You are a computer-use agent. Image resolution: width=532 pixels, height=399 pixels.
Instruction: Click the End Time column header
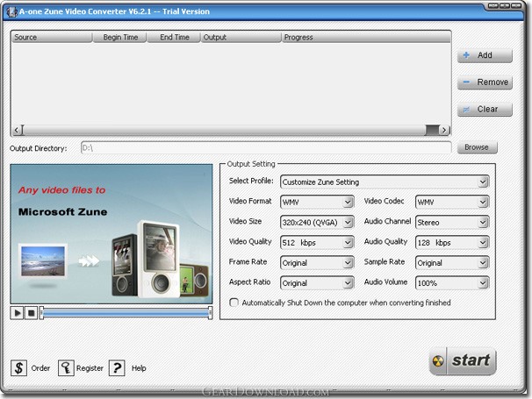tap(174, 37)
